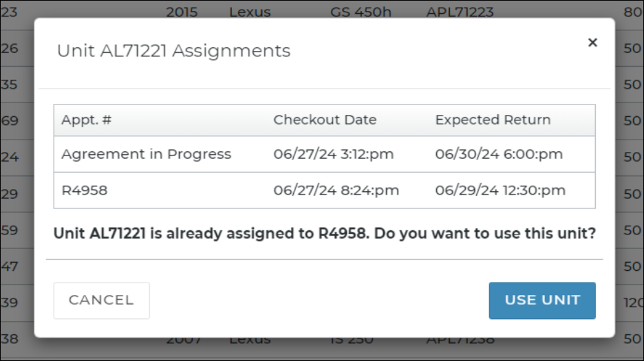This screenshot has width=644, height=361.
Task: Select the R4958 appointment entry
Action: pyautogui.click(x=85, y=190)
